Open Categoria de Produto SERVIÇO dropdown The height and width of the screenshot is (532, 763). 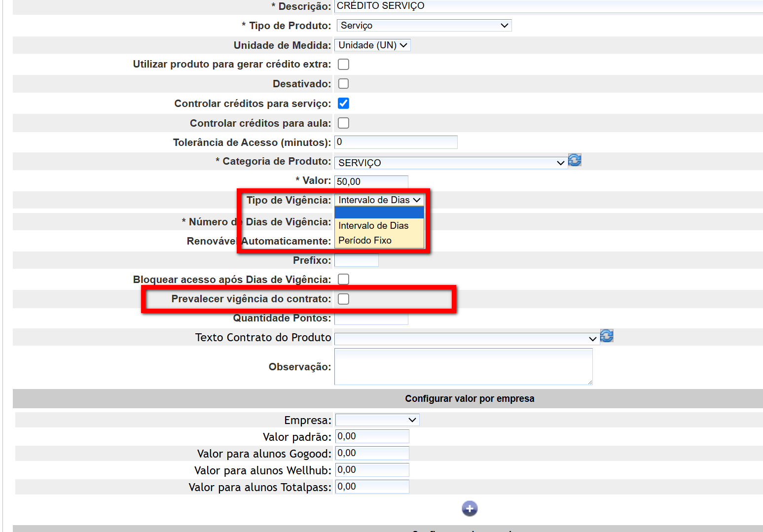[x=451, y=163]
